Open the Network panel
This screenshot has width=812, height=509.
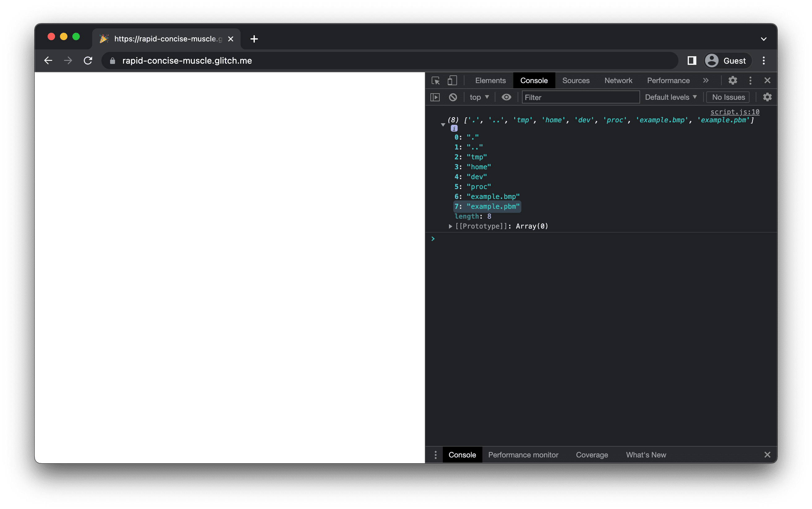point(618,80)
